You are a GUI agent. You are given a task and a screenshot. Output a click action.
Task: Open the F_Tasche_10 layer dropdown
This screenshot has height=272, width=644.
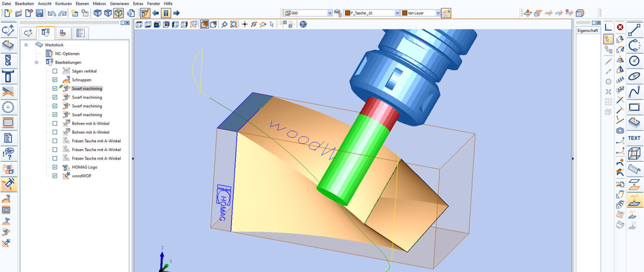pos(397,13)
